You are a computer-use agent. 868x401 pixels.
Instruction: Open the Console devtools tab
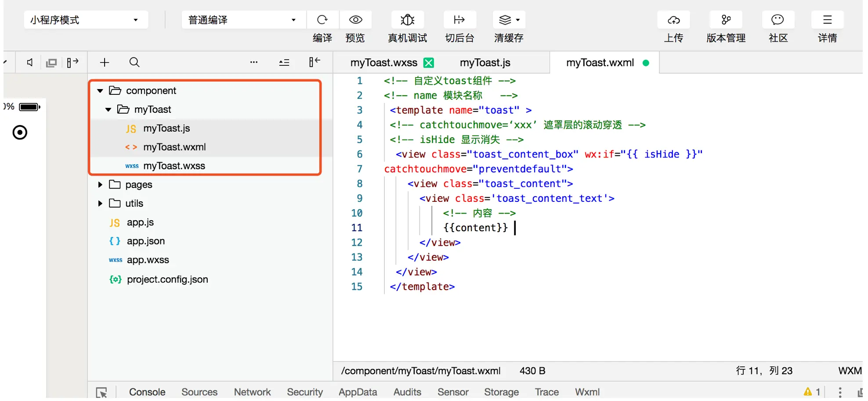pos(147,392)
